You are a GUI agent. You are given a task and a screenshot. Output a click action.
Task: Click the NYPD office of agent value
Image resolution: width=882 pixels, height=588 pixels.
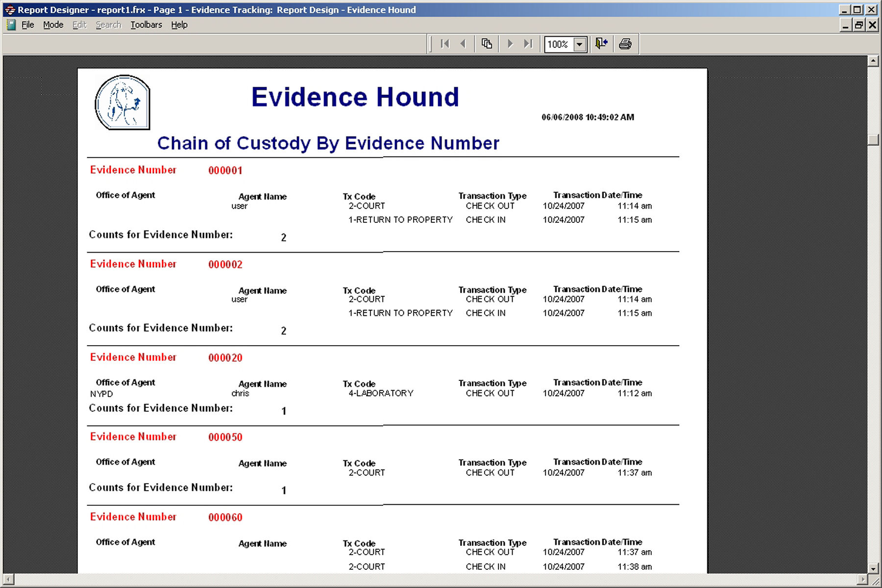coord(101,394)
